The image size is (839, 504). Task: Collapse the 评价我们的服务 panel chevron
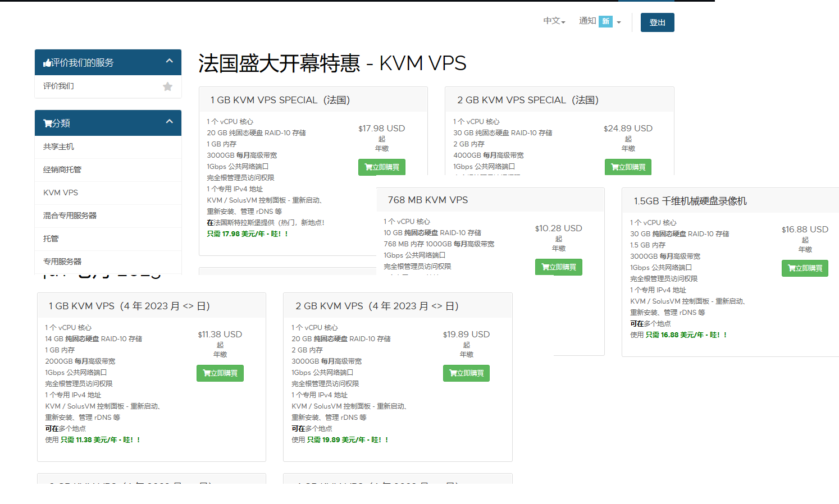pyautogui.click(x=169, y=61)
